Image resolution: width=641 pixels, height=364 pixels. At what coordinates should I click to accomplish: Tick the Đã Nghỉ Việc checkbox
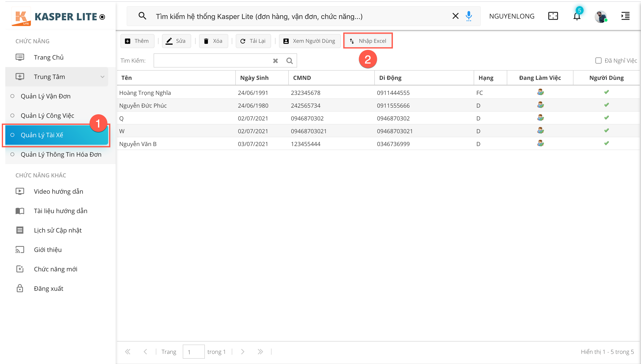coord(598,61)
